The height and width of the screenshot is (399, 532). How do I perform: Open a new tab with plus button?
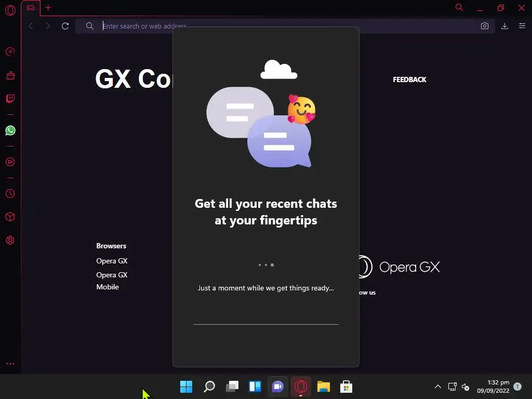[48, 7]
